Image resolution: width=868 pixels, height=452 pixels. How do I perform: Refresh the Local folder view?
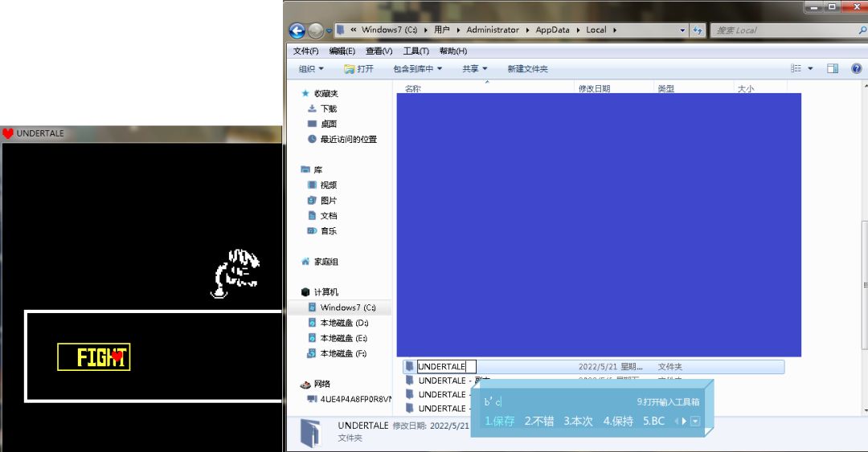[x=698, y=31]
